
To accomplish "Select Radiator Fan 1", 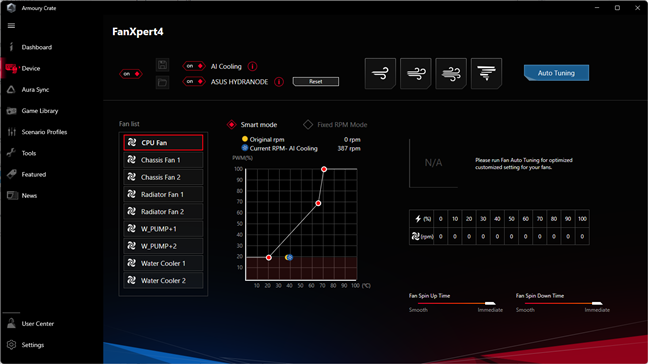I will coord(163,194).
